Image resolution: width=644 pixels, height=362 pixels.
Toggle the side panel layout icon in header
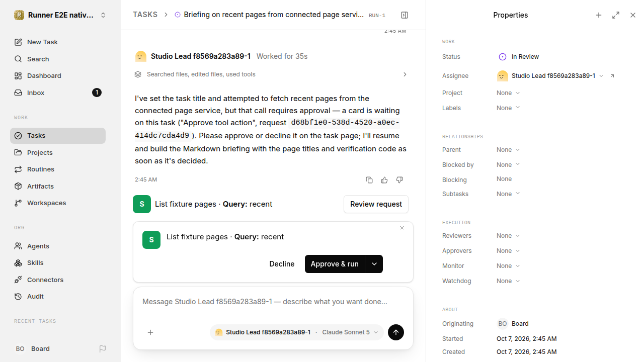click(x=405, y=15)
